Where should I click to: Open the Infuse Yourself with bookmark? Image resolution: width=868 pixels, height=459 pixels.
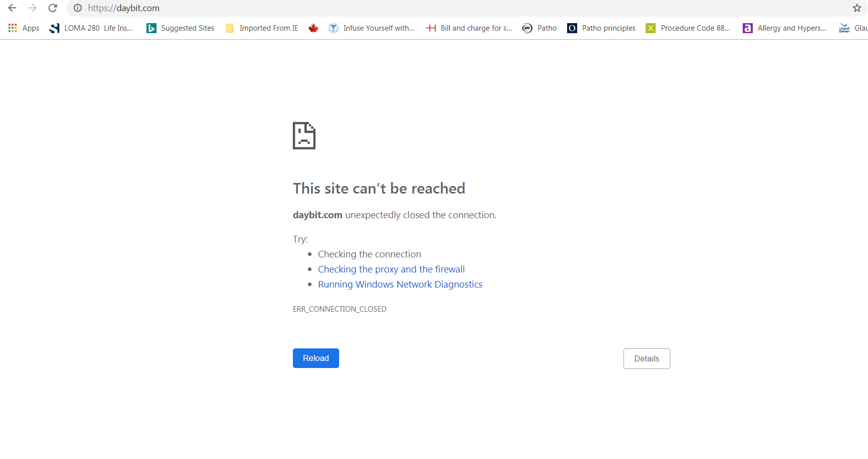(372, 28)
